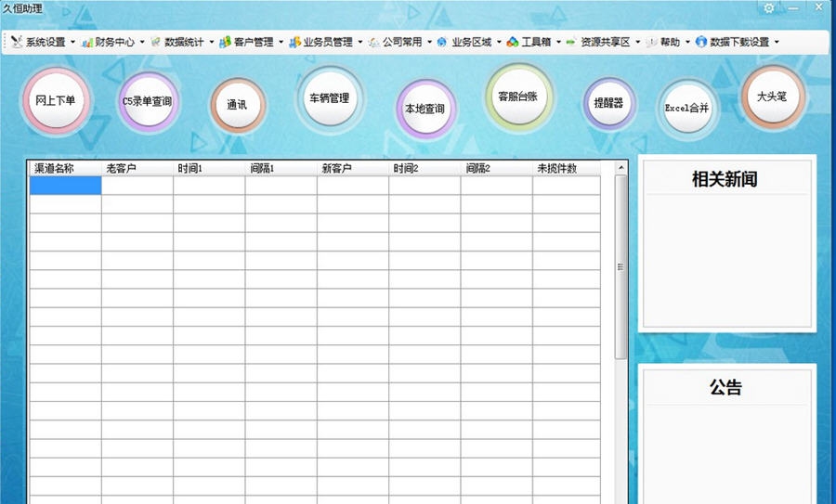The height and width of the screenshot is (504, 836).
Task: Open the 通讯 round button
Action: point(237,105)
